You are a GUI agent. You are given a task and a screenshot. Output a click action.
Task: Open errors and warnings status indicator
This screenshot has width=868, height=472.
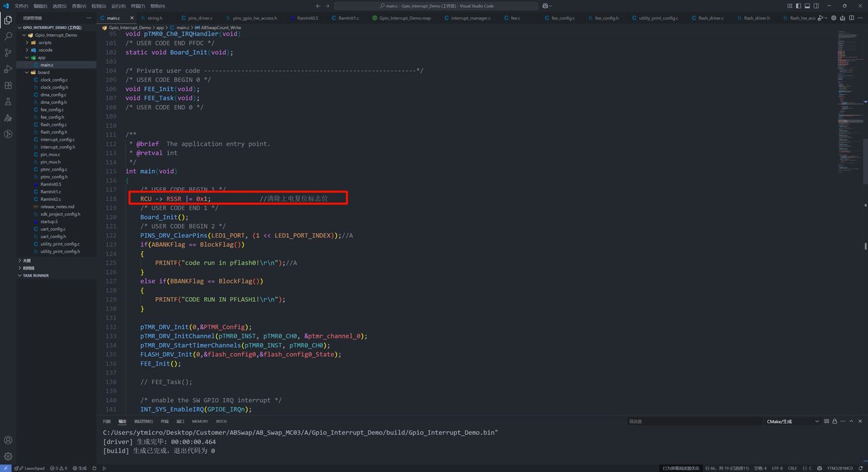point(58,468)
